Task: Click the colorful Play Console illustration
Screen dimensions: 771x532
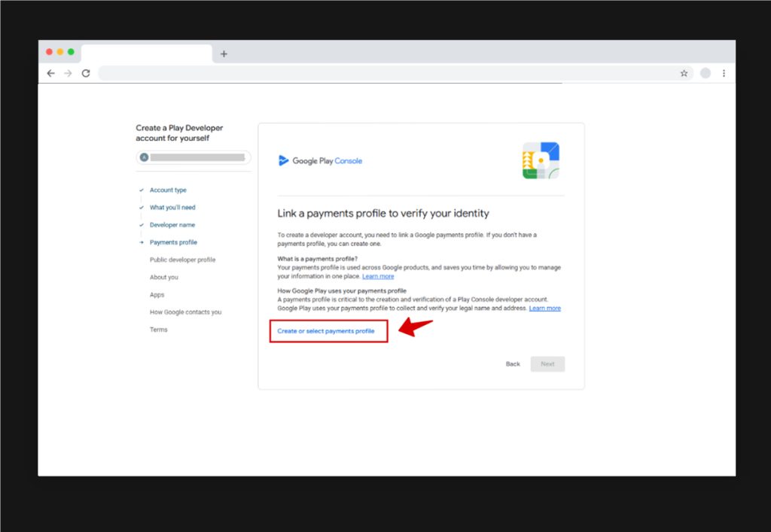Action: coord(541,160)
